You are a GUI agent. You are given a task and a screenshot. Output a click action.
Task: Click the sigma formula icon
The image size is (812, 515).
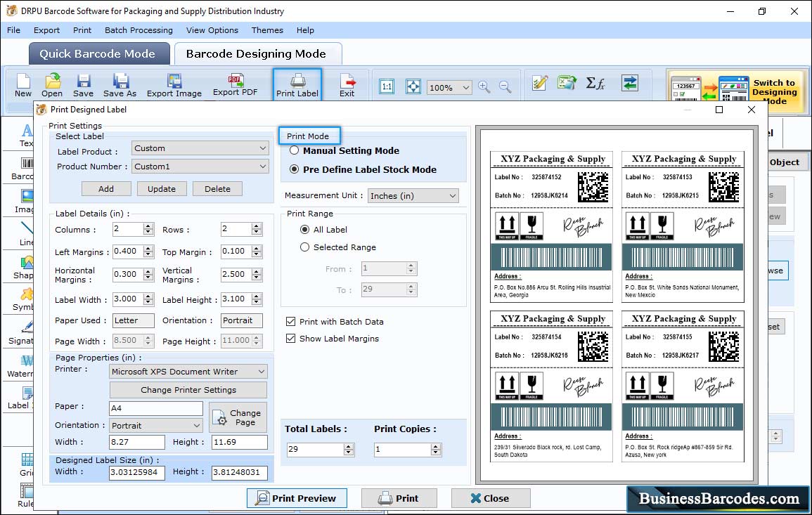tap(595, 83)
